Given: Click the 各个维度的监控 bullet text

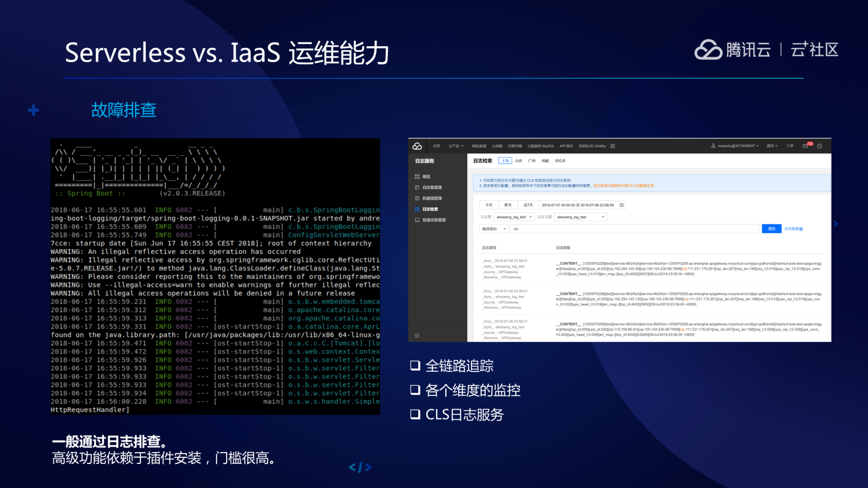Looking at the screenshot, I should point(473,390).
